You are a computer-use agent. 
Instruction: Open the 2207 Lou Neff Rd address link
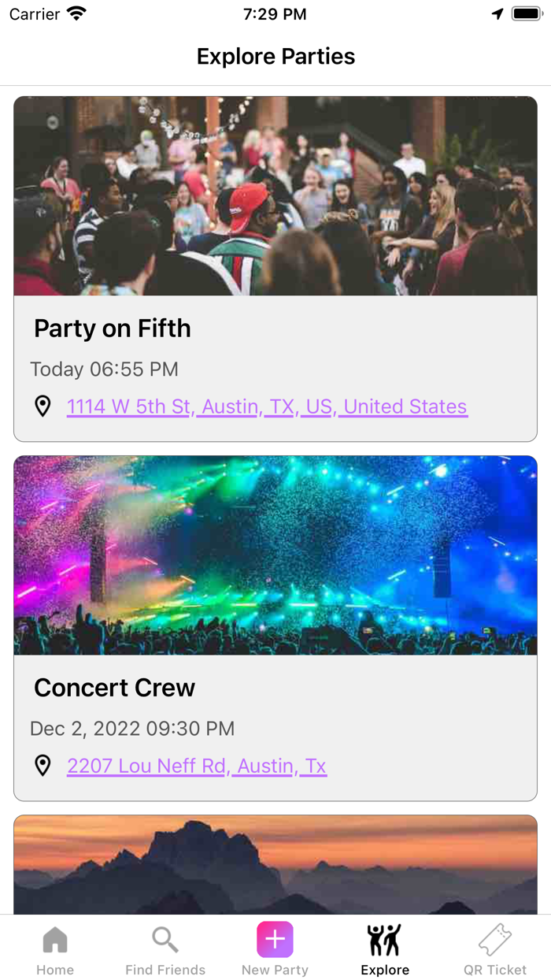(x=196, y=766)
